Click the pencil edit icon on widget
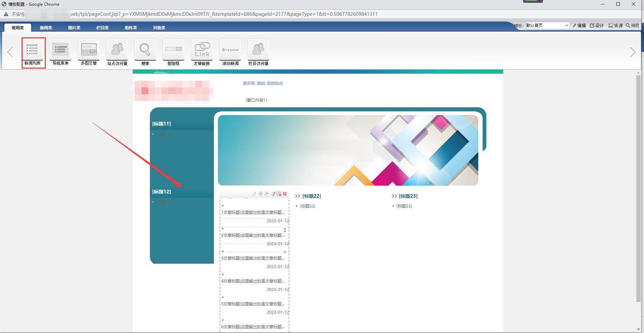 (x=254, y=194)
